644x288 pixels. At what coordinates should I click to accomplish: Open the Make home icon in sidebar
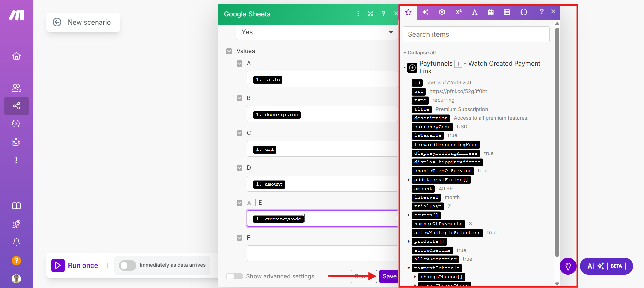tap(16, 56)
